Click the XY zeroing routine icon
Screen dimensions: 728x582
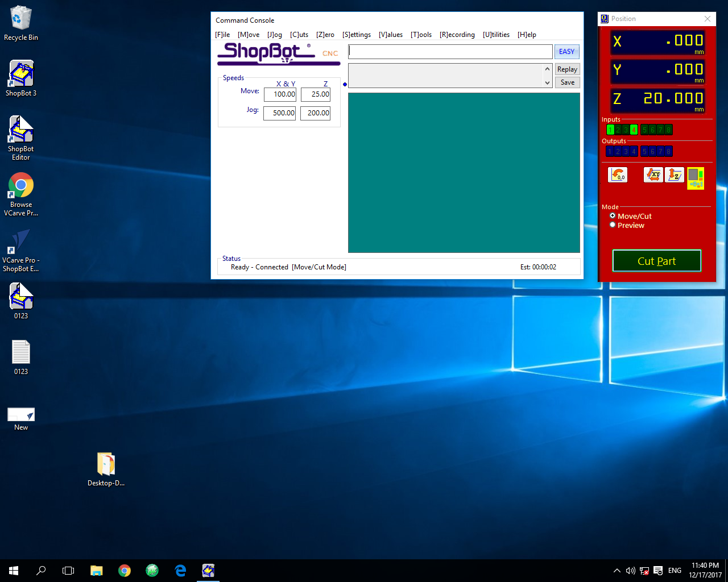pyautogui.click(x=653, y=174)
